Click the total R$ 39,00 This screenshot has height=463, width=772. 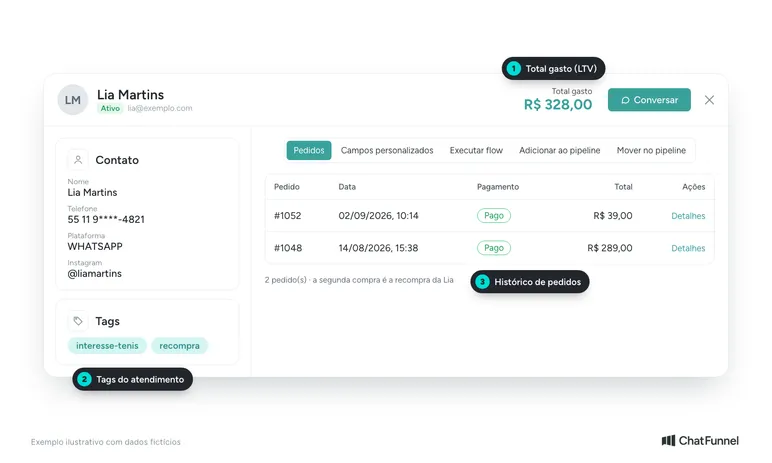[612, 216]
